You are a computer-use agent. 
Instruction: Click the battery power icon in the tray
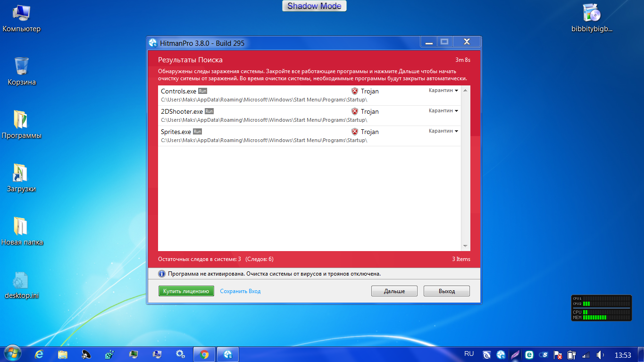pyautogui.click(x=572, y=354)
